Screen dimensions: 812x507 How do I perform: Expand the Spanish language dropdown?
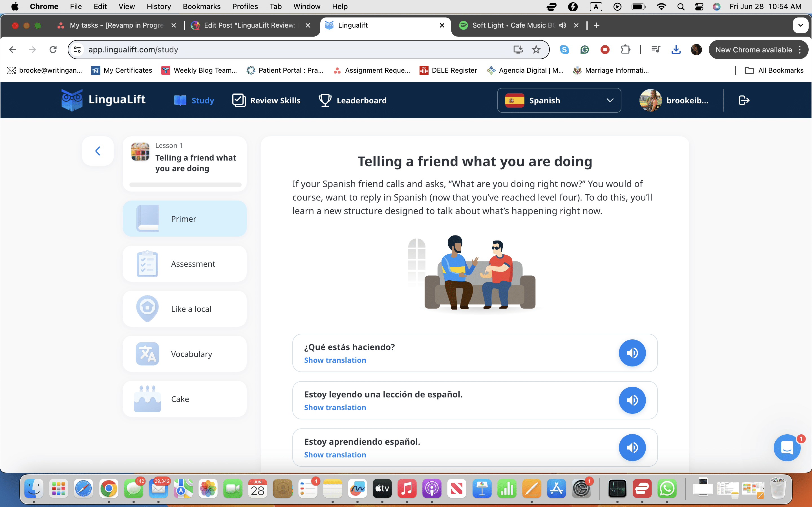click(559, 100)
